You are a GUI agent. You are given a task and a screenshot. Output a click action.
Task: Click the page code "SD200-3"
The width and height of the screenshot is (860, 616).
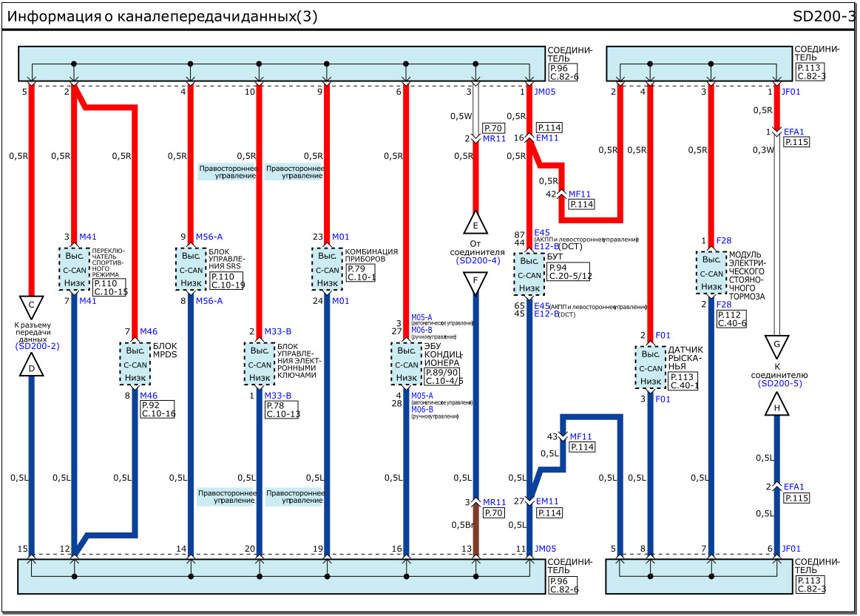[825, 16]
